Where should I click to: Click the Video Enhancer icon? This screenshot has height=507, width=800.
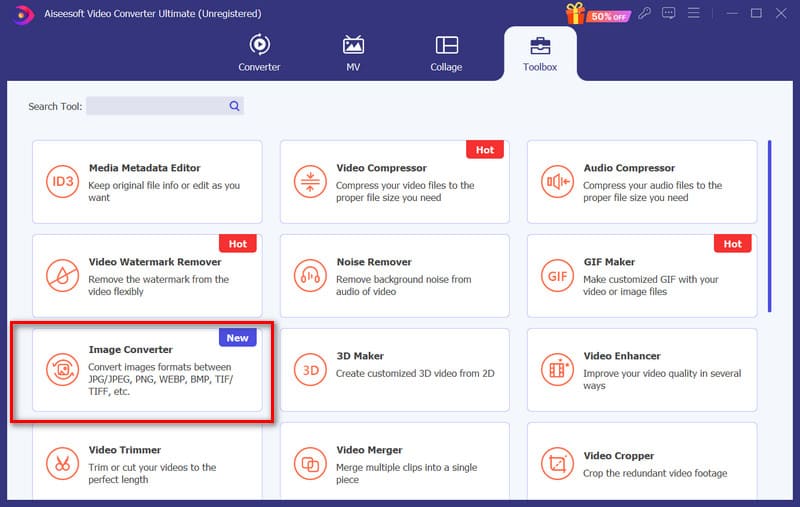557,370
